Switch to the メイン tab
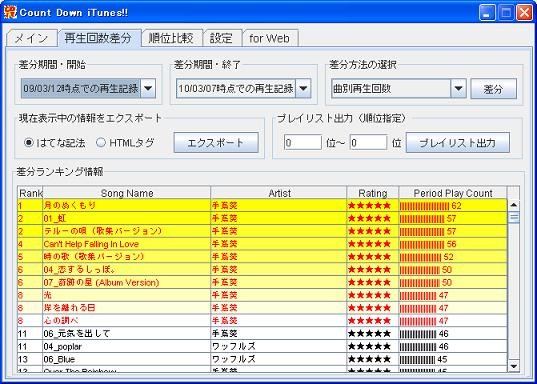The image size is (537, 384). coord(32,38)
